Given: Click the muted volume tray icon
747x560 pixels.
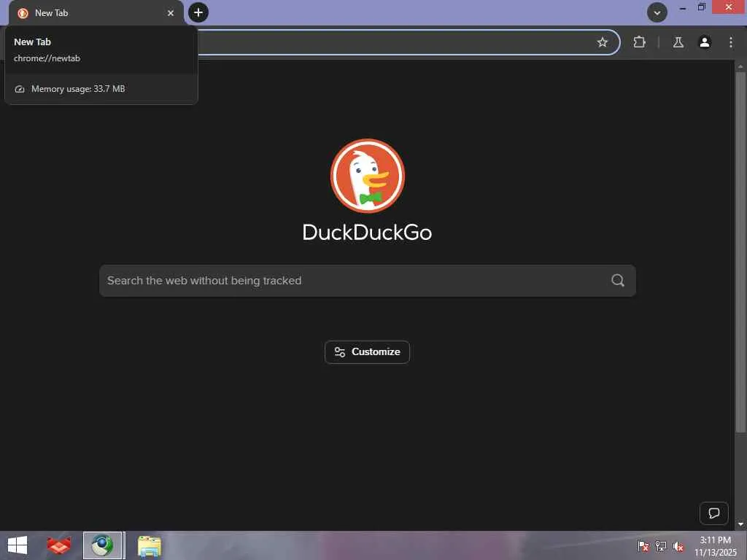Looking at the screenshot, I should point(678,546).
